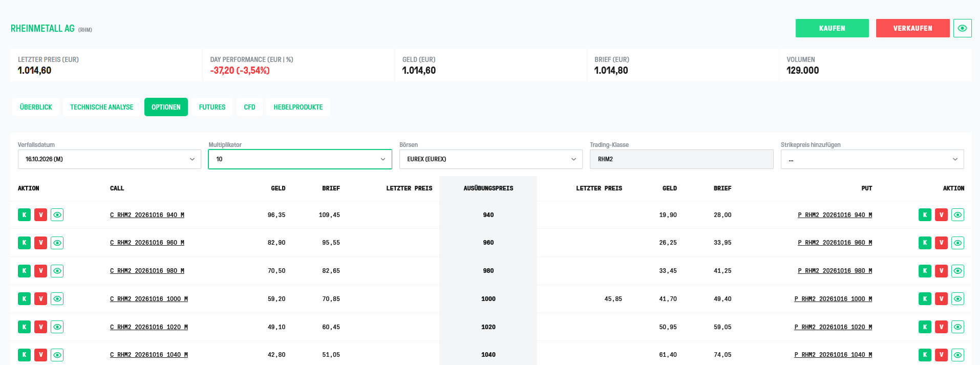Click the green K buy icon for put 1040
The height and width of the screenshot is (365, 980).
pos(925,355)
